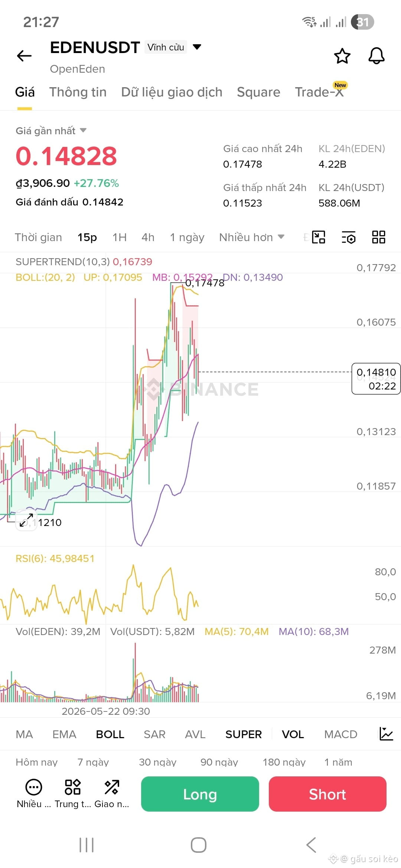Image resolution: width=401 pixels, height=868 pixels.
Task: Tap the +27.76% change value
Action: 96,183
